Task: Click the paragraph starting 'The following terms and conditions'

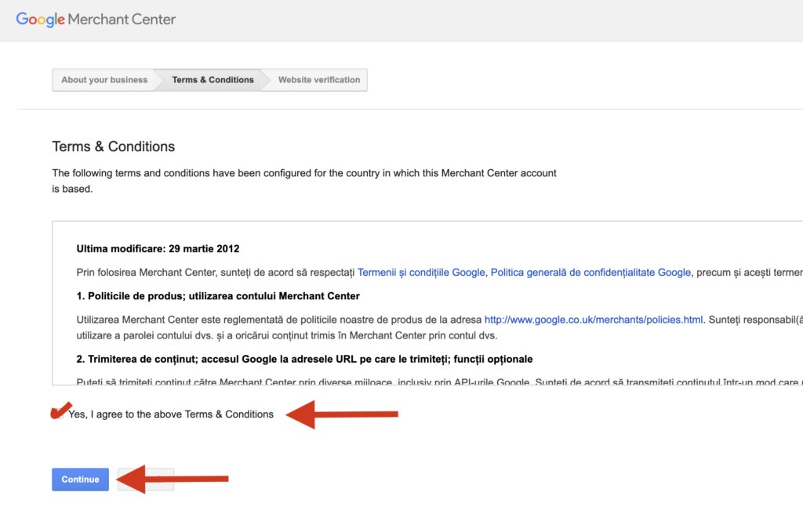Action: [304, 180]
